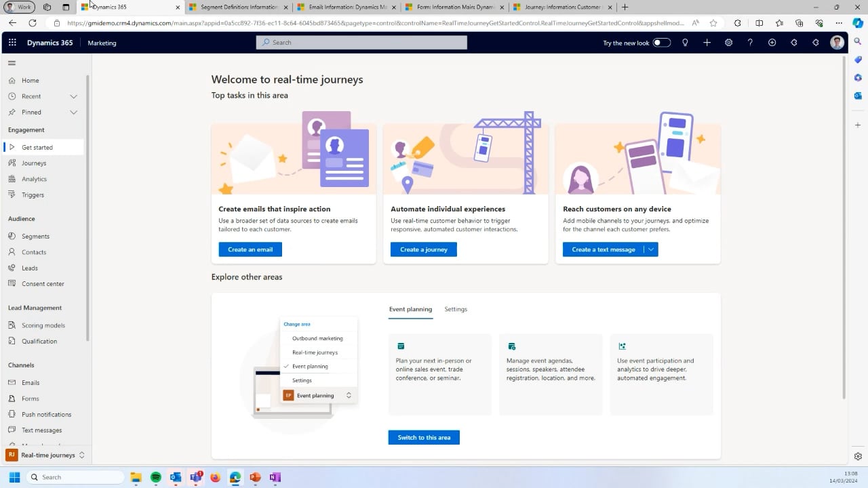
Task: Click the circled plus icon in header
Action: (772, 43)
